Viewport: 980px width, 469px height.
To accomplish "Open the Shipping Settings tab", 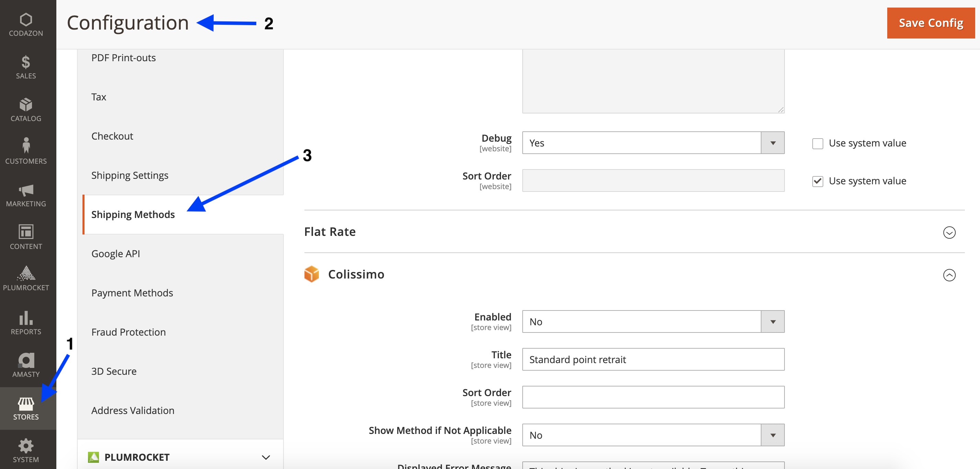I will pyautogui.click(x=130, y=175).
